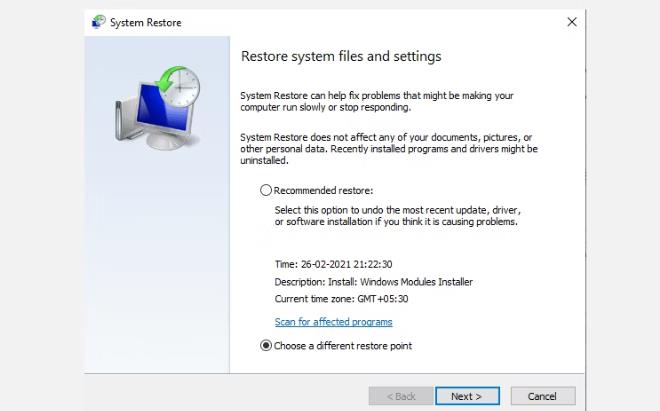
Task: Close the System Restore dialog
Action: click(x=572, y=22)
